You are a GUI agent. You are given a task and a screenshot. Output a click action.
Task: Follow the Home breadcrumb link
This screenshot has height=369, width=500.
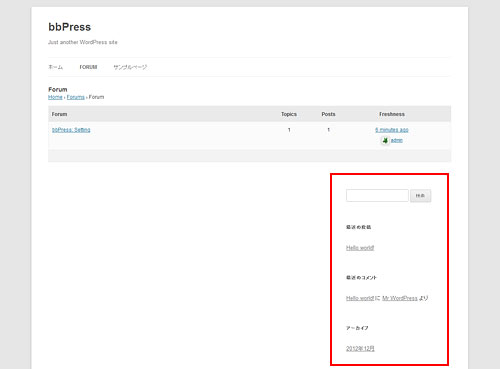[x=55, y=97]
